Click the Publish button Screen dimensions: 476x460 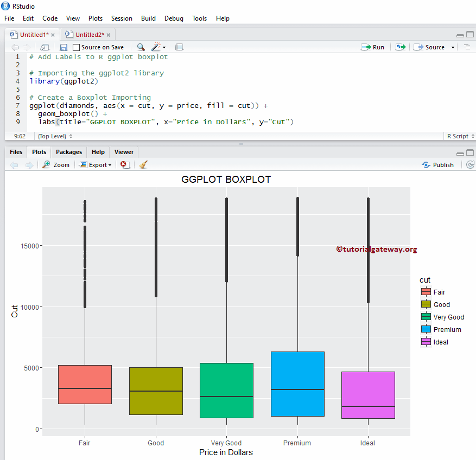tap(437, 164)
